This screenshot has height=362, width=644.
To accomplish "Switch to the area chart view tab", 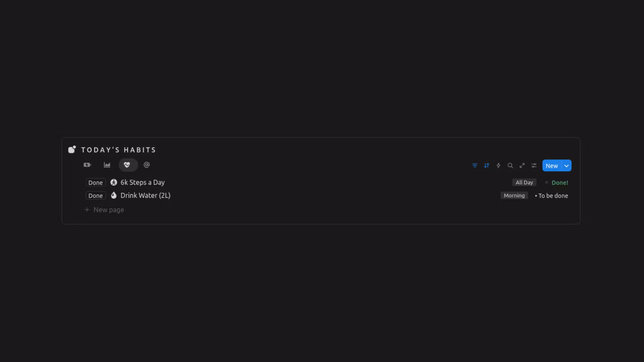I will click(x=107, y=165).
